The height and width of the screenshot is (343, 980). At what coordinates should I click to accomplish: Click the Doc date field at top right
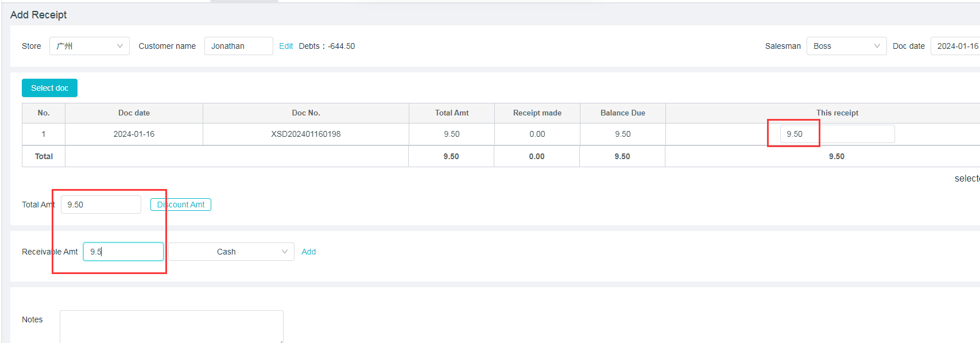pyautogui.click(x=955, y=46)
